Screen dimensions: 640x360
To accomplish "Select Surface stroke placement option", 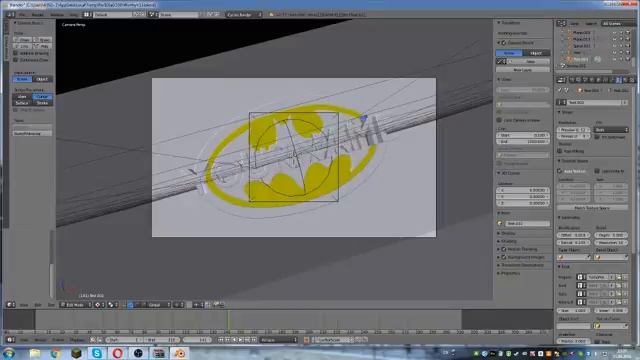I will (x=22, y=103).
